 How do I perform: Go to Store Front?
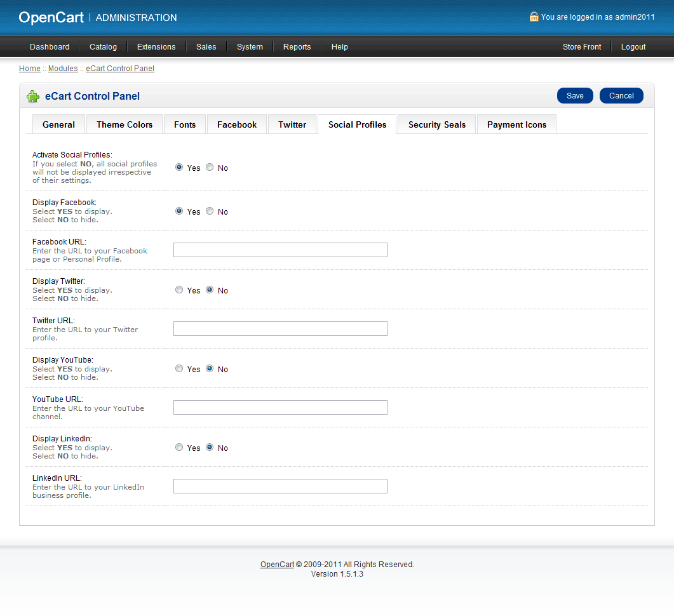[x=582, y=47]
